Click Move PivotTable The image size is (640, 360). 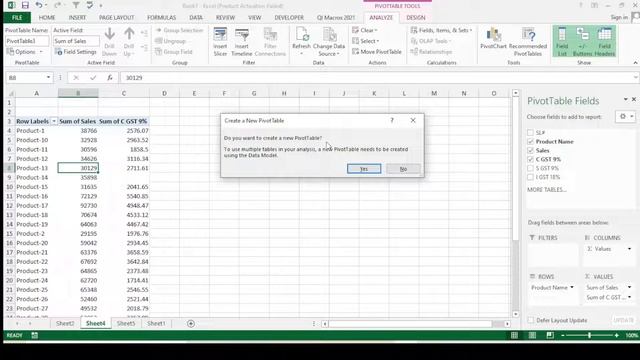377,52
